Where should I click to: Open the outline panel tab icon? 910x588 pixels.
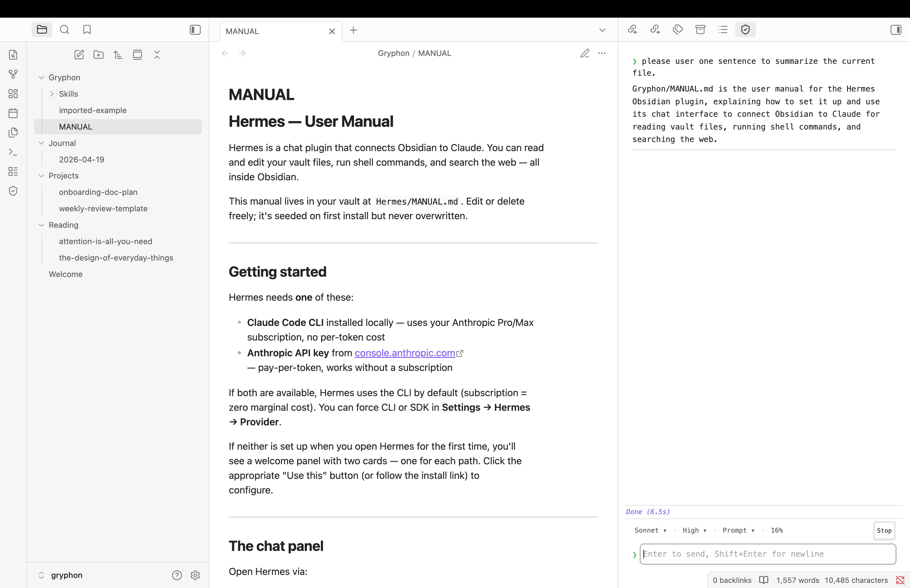click(x=723, y=30)
